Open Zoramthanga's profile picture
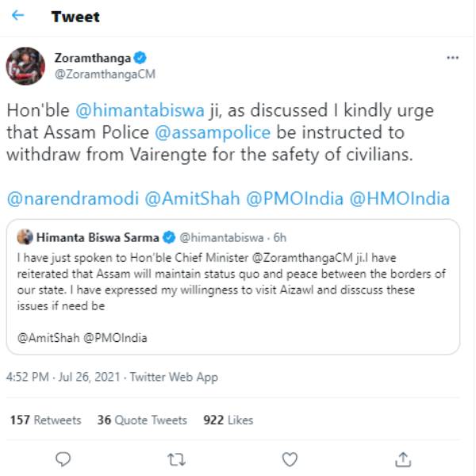The image size is (476, 476). pos(25,66)
